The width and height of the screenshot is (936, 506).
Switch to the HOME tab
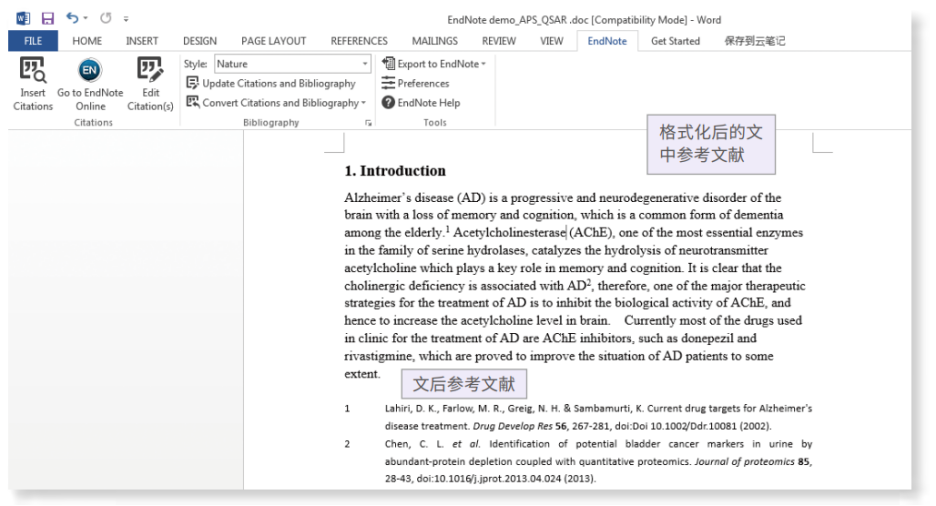click(x=87, y=41)
